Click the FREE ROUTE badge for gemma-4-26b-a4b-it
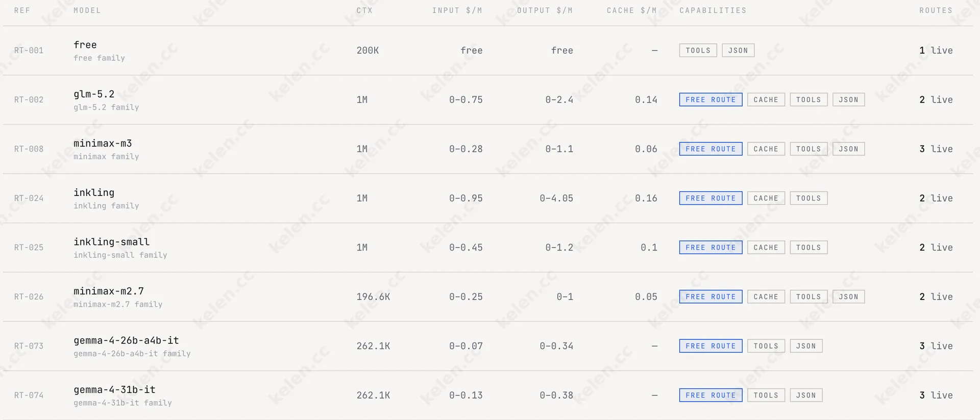 (x=710, y=346)
